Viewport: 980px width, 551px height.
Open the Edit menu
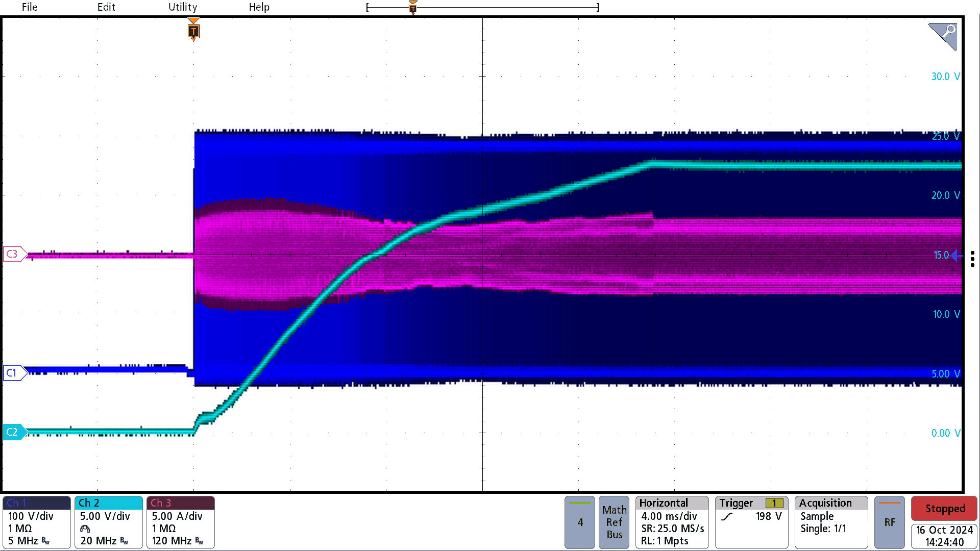[106, 7]
